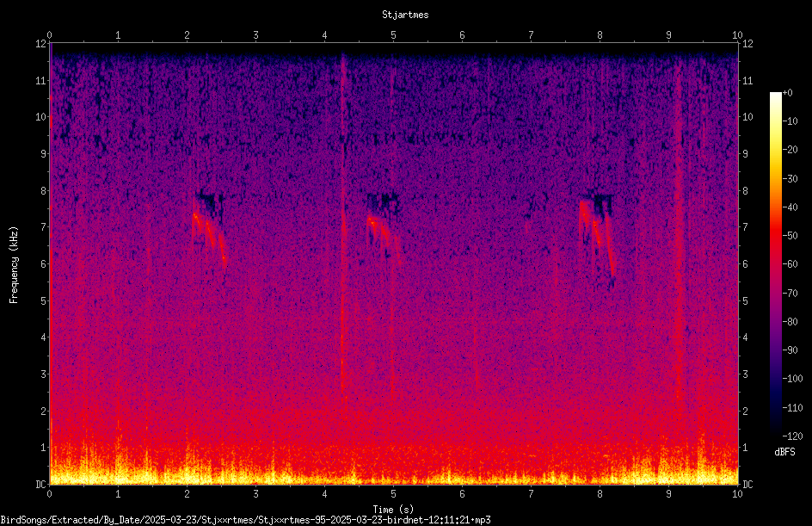Click the 12 kHz label on left axis
The width and height of the screenshot is (812, 526).
click(41, 44)
